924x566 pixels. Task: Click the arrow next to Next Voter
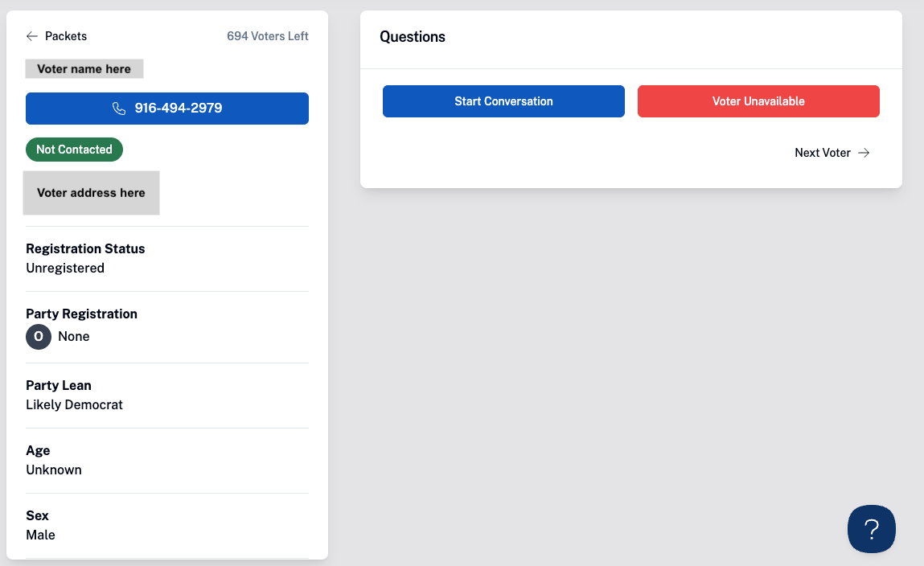pos(864,153)
